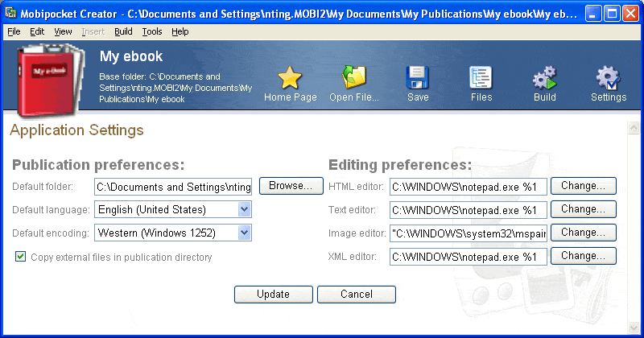The height and width of the screenshot is (338, 644).
Task: Open the View menu
Action: (63, 31)
